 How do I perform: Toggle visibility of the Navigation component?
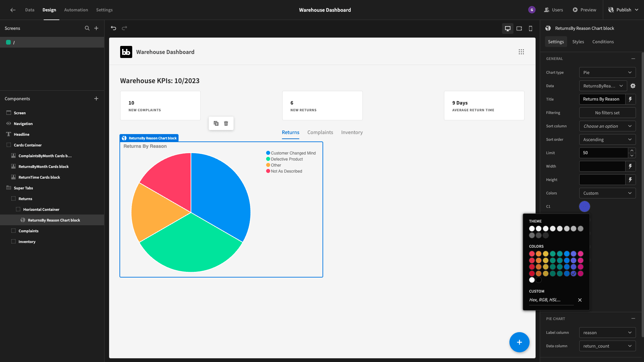click(9, 124)
